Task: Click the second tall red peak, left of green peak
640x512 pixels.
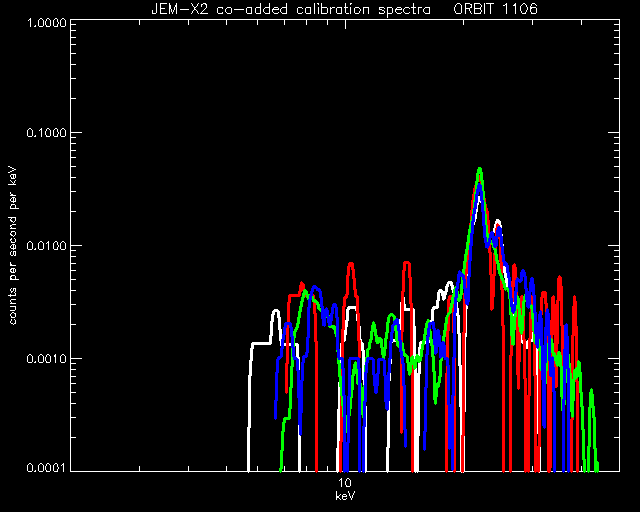Action: pos(406,264)
